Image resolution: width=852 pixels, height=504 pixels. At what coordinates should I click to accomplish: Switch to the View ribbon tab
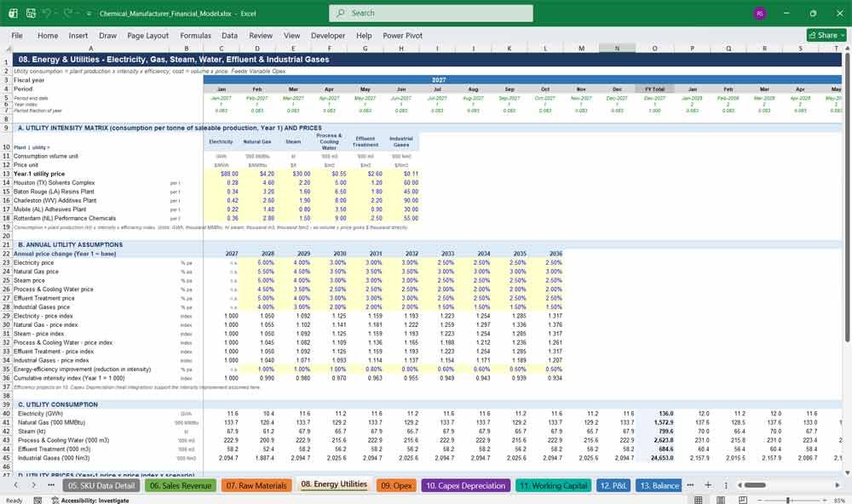click(291, 35)
